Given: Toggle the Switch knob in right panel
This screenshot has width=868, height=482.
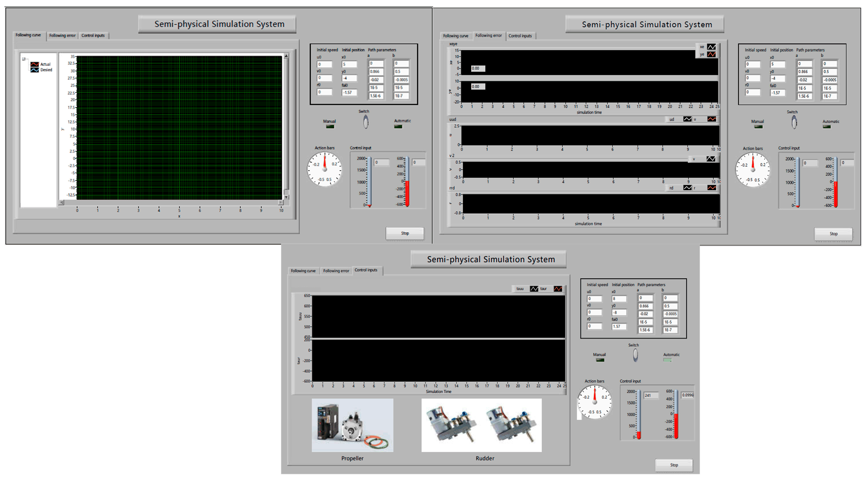Looking at the screenshot, I should [794, 122].
